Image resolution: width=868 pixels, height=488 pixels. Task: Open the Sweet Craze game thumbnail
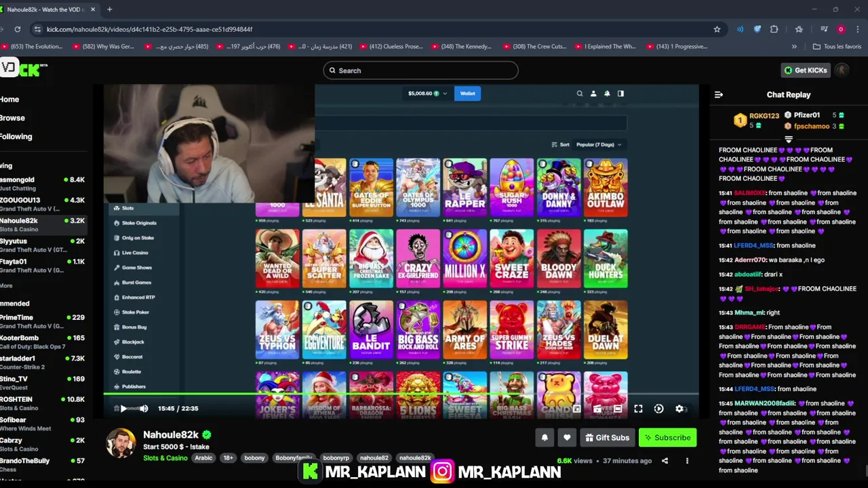(x=512, y=258)
